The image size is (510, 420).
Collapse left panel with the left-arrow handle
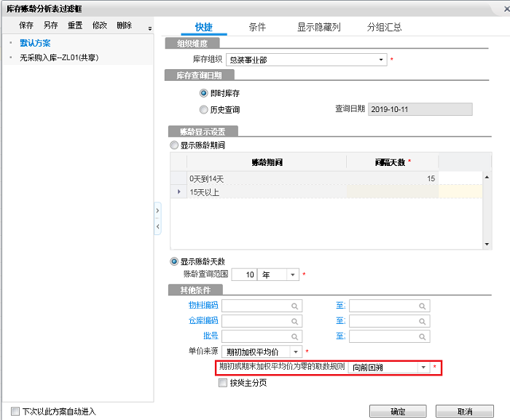pos(157,228)
